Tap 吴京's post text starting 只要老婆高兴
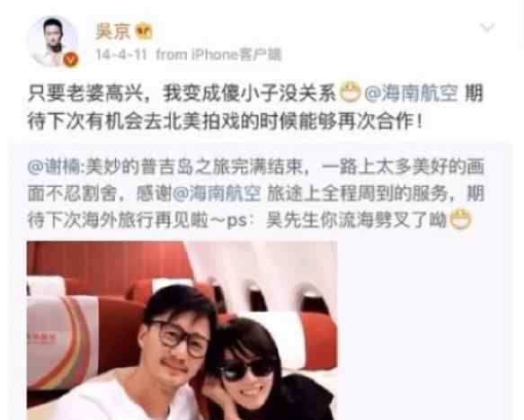Screen dimensions: 524x420 [255, 107]
